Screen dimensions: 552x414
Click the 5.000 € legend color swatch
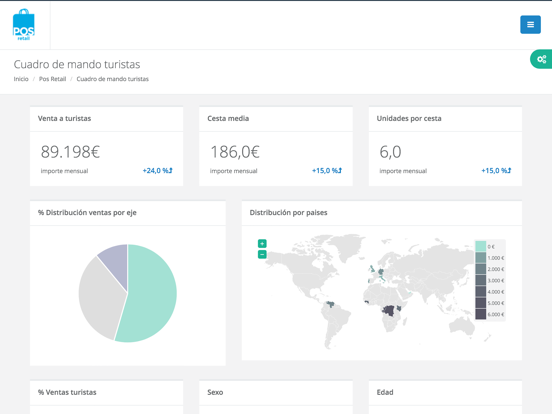pos(481,303)
